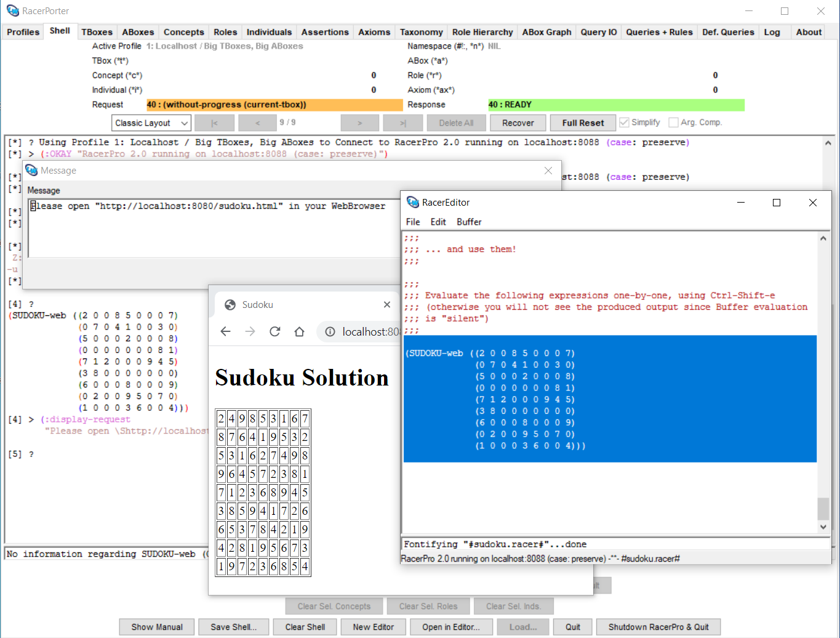Close the Message dialog window
This screenshot has height=638, width=840.
pyautogui.click(x=548, y=171)
